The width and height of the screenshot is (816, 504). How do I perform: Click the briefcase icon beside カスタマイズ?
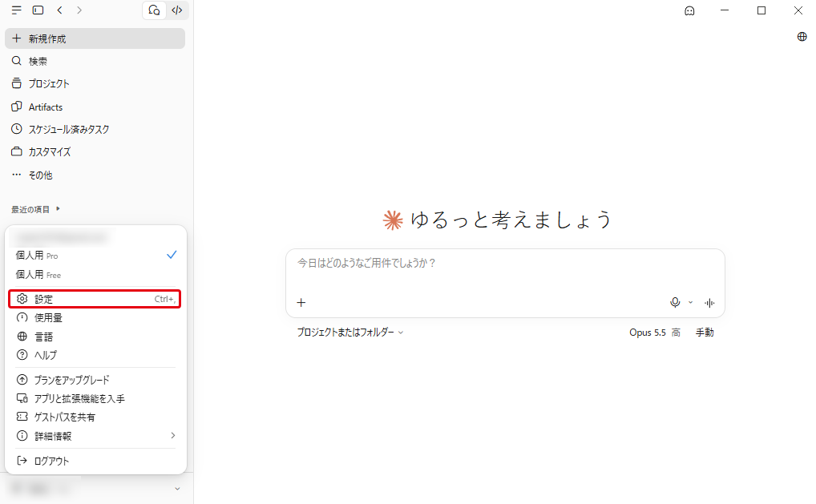17,151
